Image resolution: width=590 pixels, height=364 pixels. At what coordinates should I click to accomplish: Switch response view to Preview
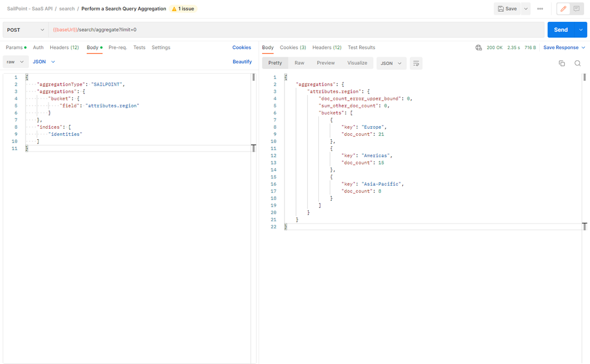click(x=325, y=63)
